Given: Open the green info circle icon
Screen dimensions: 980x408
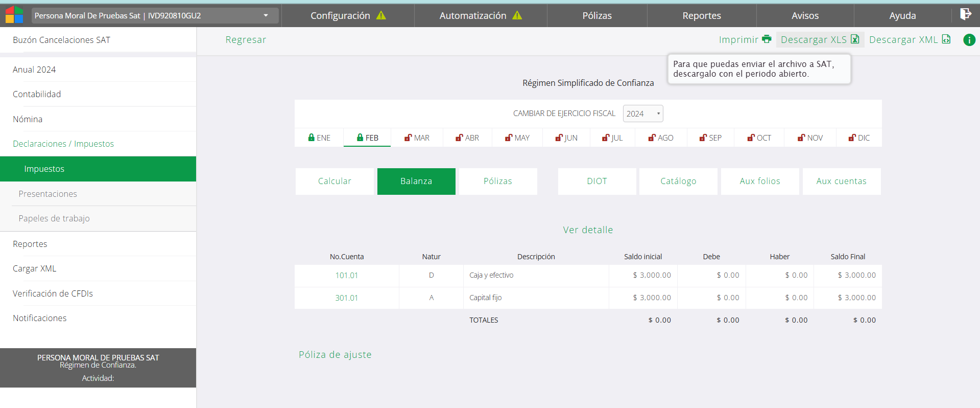Looking at the screenshot, I should coord(969,40).
